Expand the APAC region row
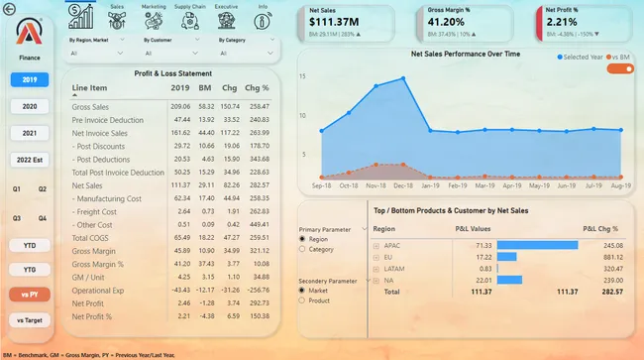 click(376, 246)
